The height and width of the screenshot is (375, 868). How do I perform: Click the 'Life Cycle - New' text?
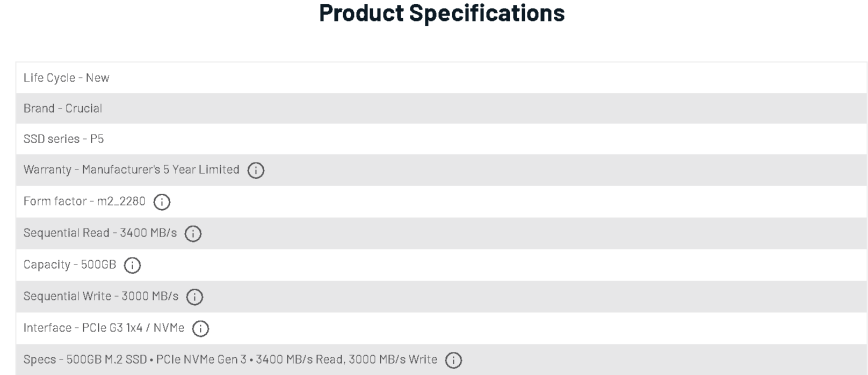coord(66,78)
